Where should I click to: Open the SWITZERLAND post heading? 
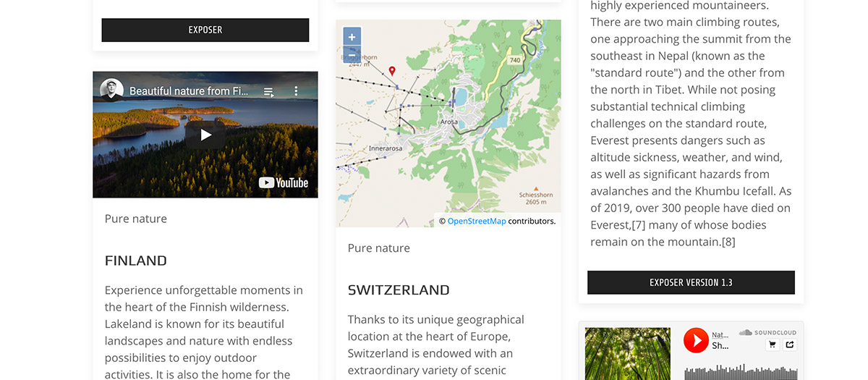399,290
